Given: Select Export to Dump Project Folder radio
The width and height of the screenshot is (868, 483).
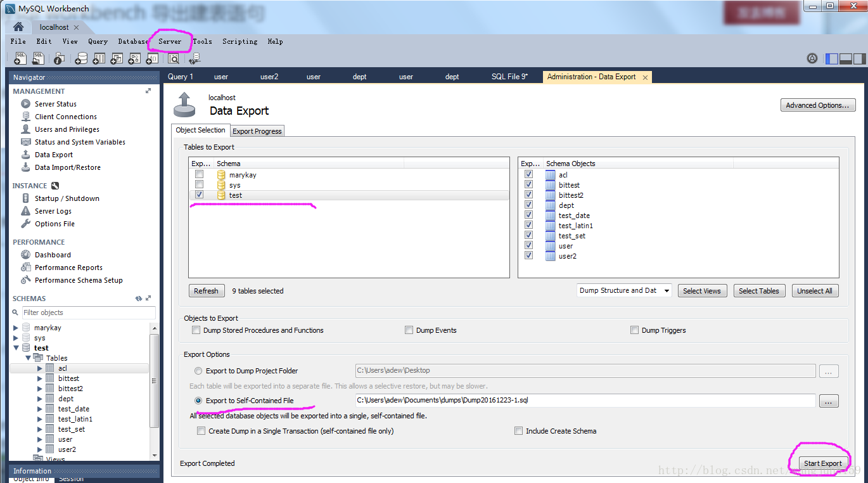Looking at the screenshot, I should [198, 371].
